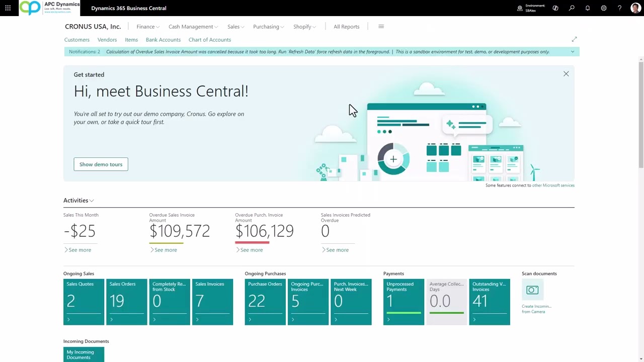Image resolution: width=644 pixels, height=362 pixels.
Task: Expand the Activities heading dropdown
Action: point(78,200)
